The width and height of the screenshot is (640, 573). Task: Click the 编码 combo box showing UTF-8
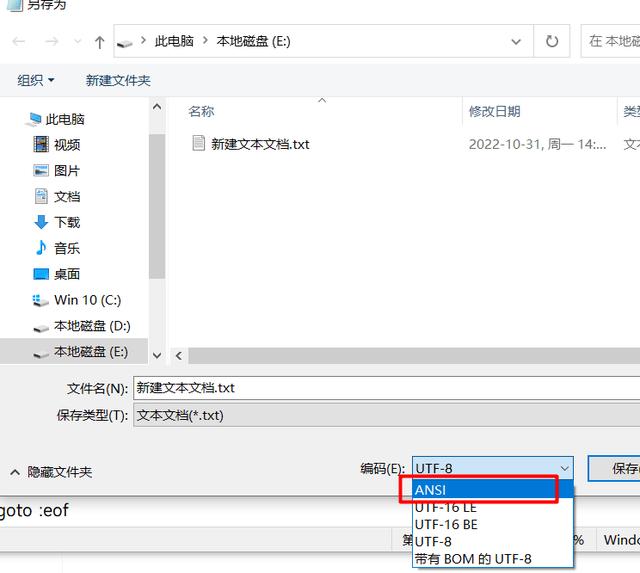click(x=493, y=469)
